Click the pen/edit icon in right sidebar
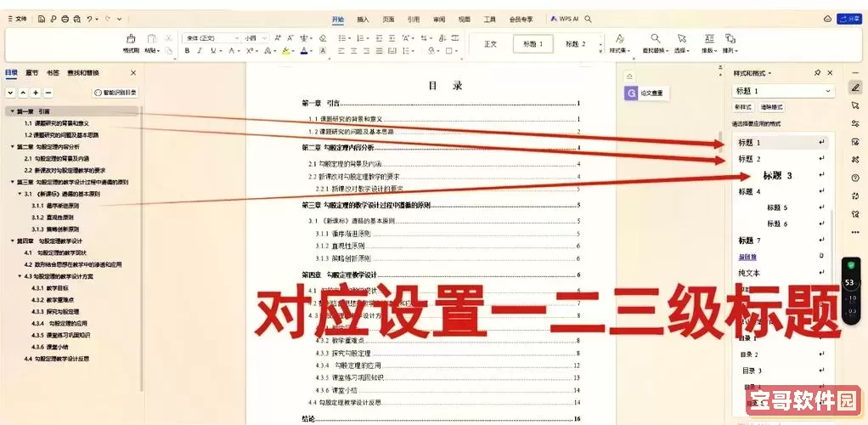Viewport: 868px width, 425px height. (x=855, y=88)
